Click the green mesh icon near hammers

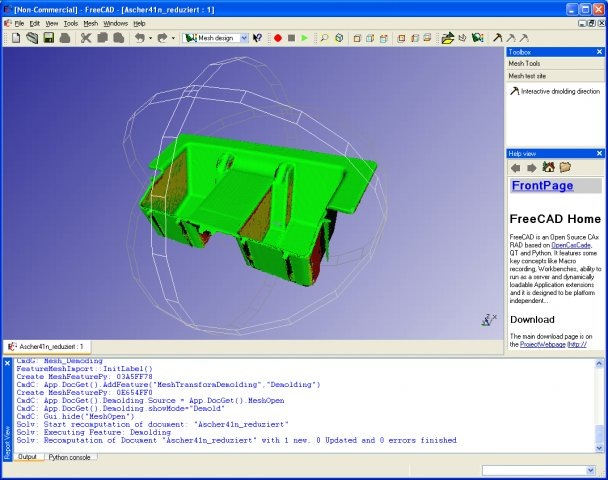click(478, 38)
